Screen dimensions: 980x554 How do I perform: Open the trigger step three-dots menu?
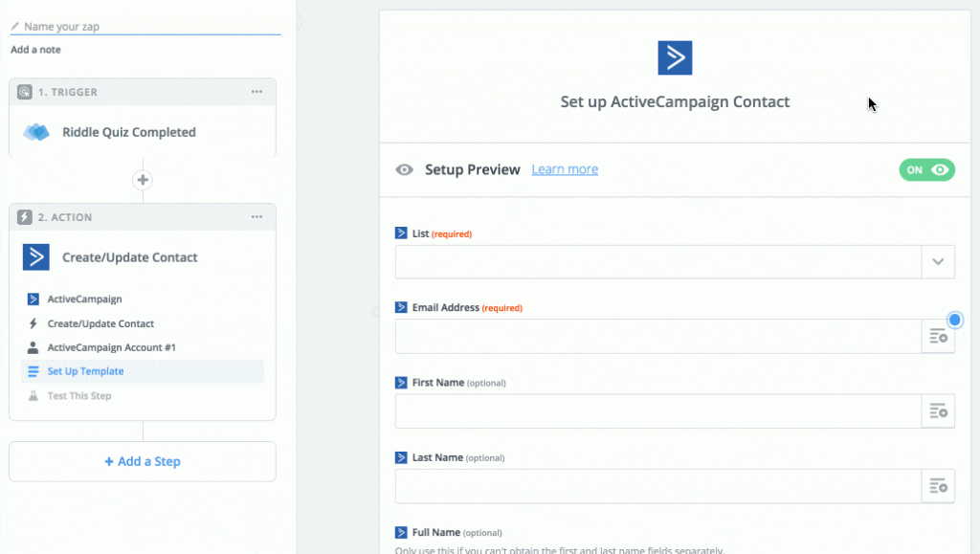[x=256, y=92]
